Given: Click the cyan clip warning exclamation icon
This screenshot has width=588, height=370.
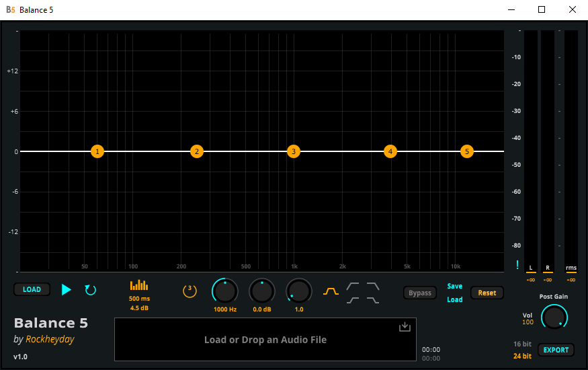Looking at the screenshot, I should click(517, 264).
